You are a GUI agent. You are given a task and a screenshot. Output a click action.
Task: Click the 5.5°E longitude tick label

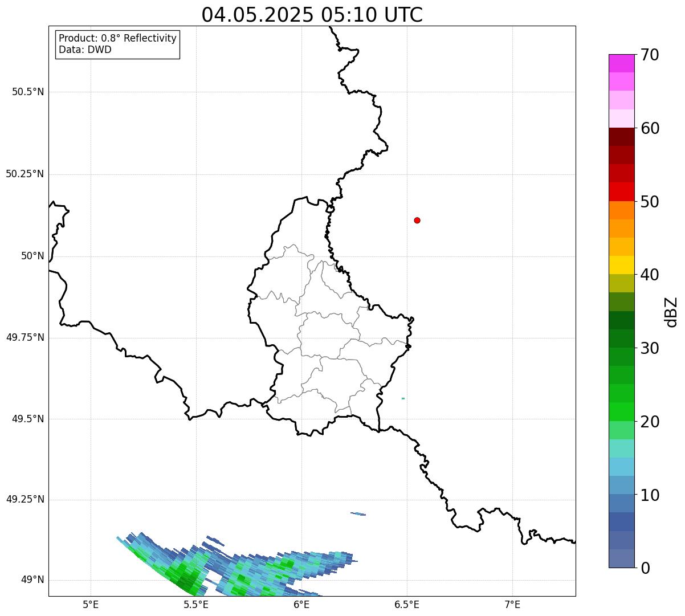pos(196,605)
